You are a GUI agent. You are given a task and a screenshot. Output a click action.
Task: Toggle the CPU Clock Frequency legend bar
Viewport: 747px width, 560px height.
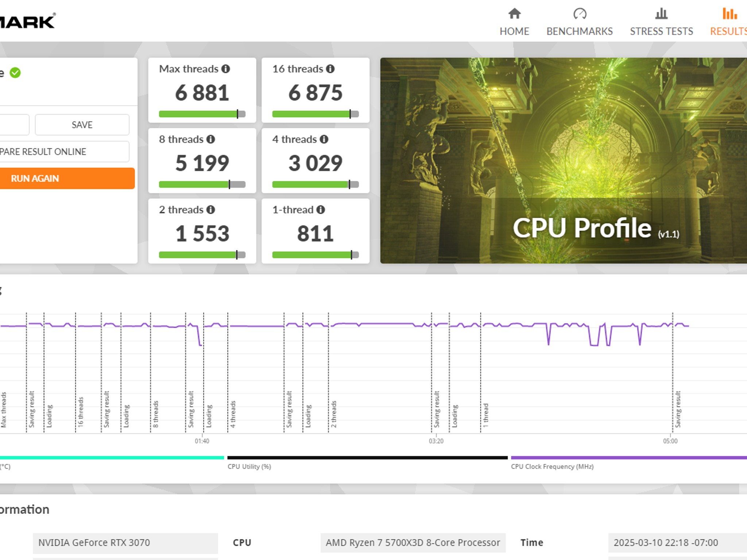pyautogui.click(x=629, y=458)
